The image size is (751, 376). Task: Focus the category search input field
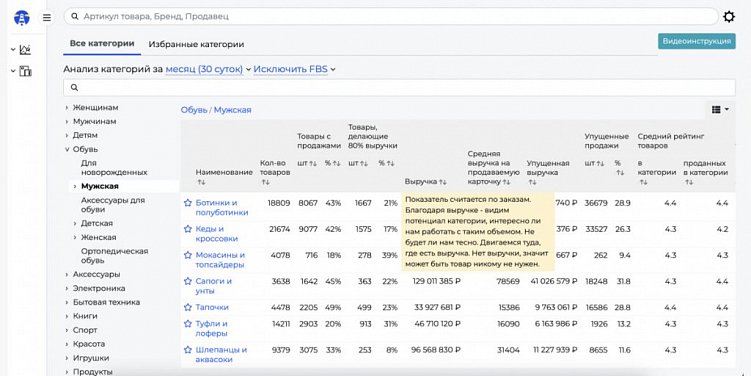click(399, 88)
